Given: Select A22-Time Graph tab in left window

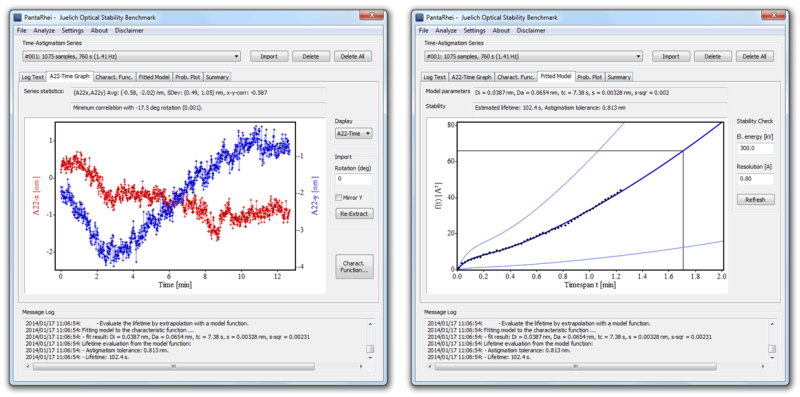Looking at the screenshot, I should (69, 77).
